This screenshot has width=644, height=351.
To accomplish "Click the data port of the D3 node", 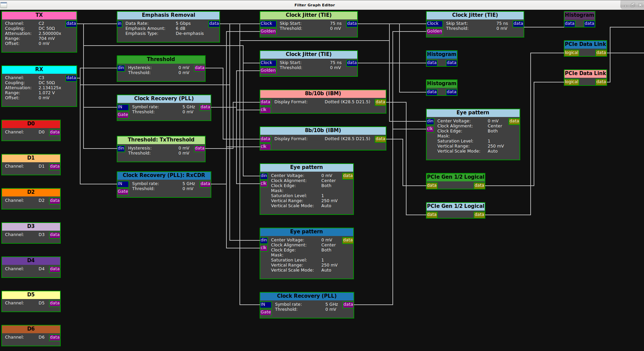I will click(x=55, y=235).
